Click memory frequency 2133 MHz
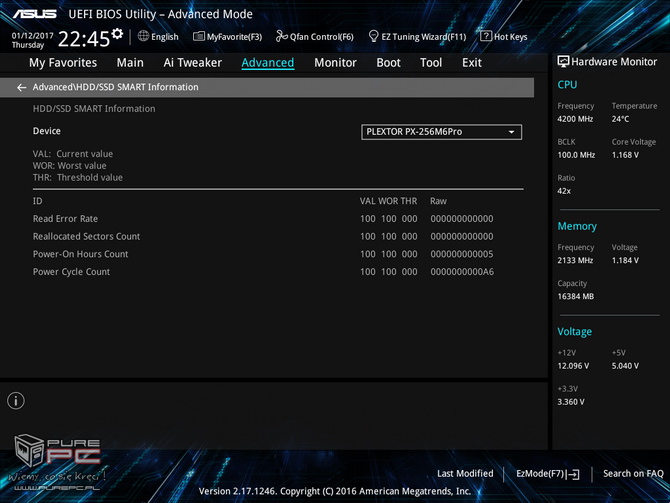 tap(575, 260)
